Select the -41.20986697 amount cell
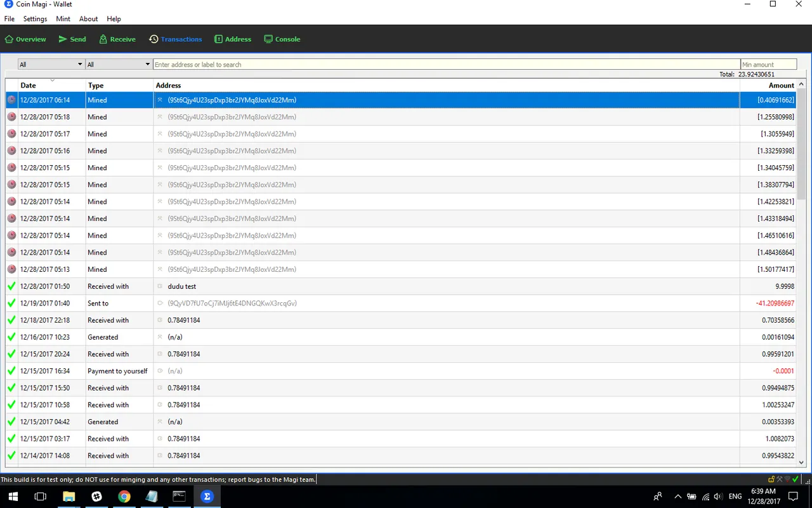812x508 pixels. click(x=768, y=303)
